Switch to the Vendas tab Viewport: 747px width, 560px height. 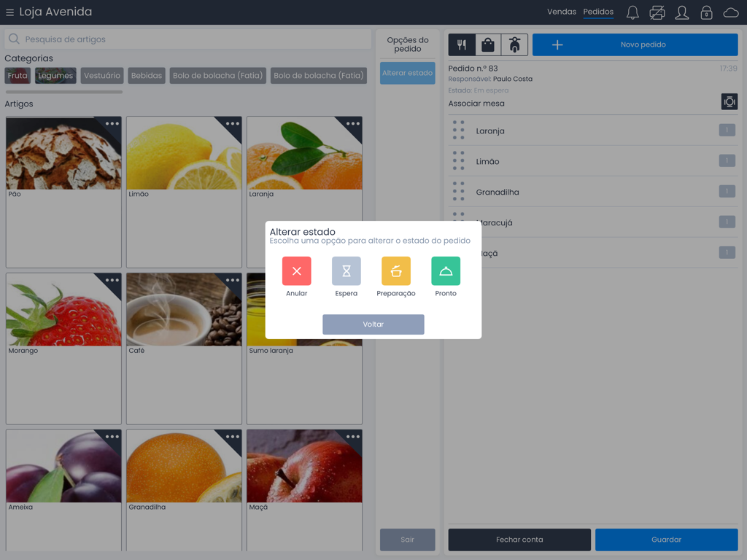click(x=562, y=12)
